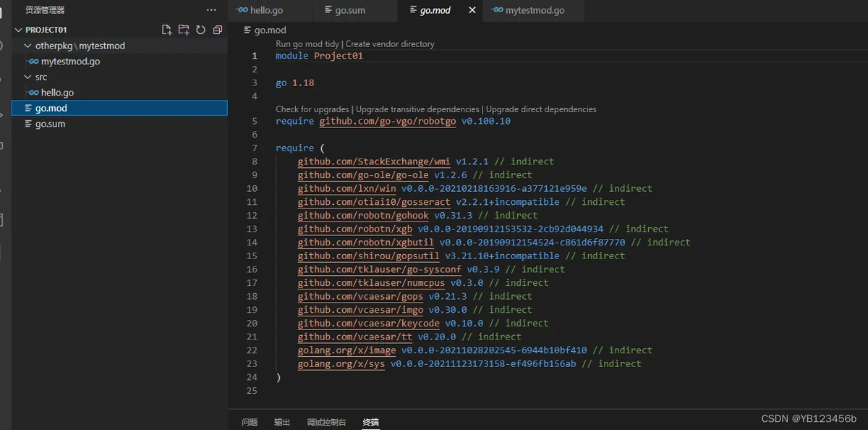The width and height of the screenshot is (868, 430).
Task: Select the 终端 (Terminal) panel tab
Action: (370, 422)
